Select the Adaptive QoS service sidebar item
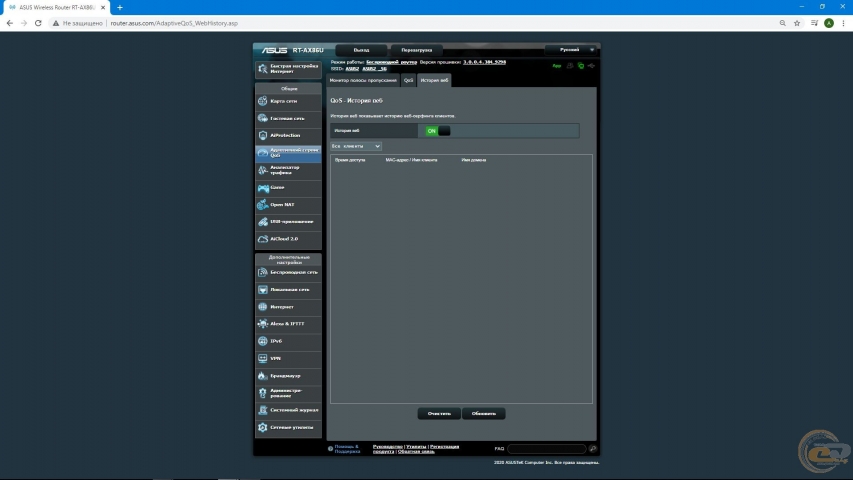 coord(288,153)
